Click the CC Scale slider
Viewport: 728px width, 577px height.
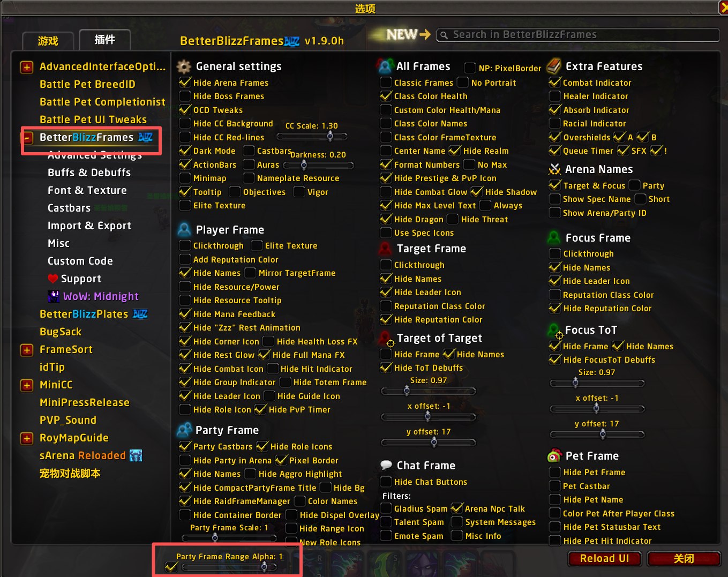(x=312, y=137)
